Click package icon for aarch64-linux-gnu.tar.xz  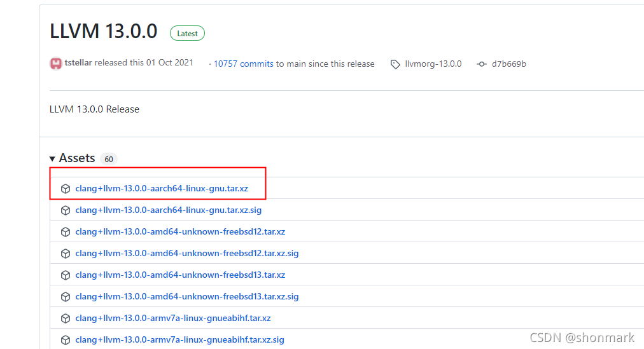coord(66,189)
